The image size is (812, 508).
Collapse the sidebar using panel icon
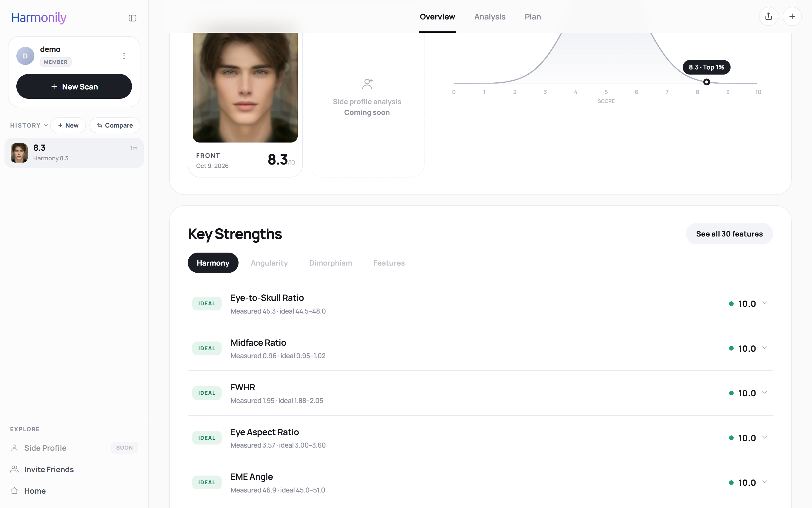tap(133, 18)
